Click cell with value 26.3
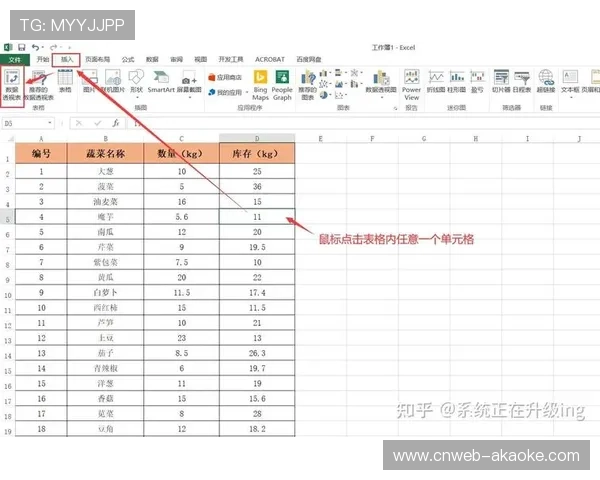This screenshot has width=600, height=480. [x=257, y=353]
